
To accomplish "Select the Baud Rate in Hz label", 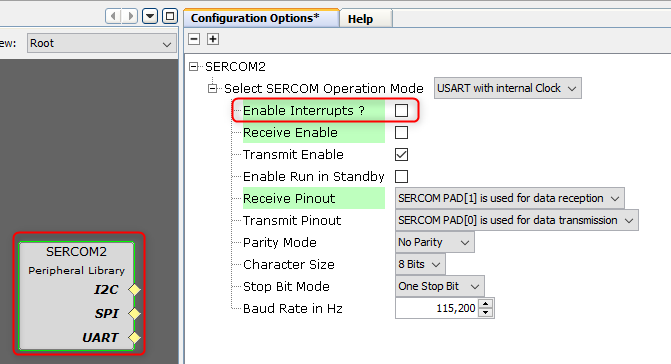I will [x=293, y=309].
